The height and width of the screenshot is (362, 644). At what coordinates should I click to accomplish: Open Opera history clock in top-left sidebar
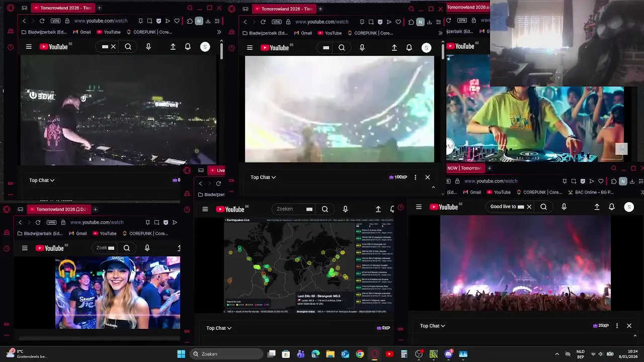tap(11, 47)
